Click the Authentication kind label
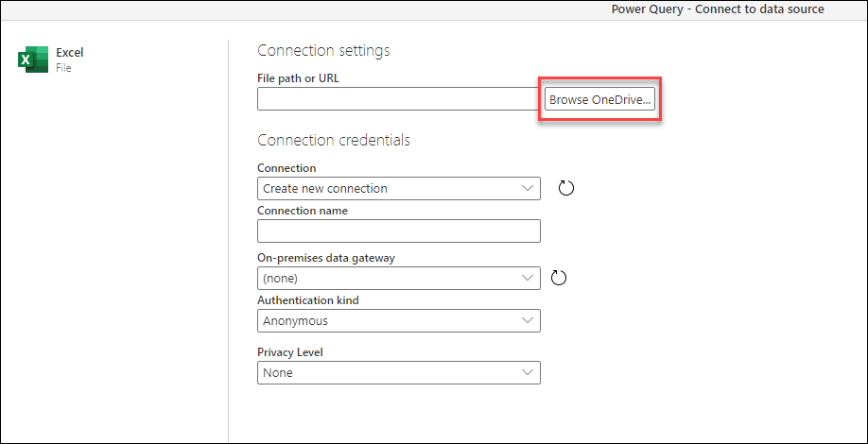This screenshot has height=444, width=868. point(308,300)
